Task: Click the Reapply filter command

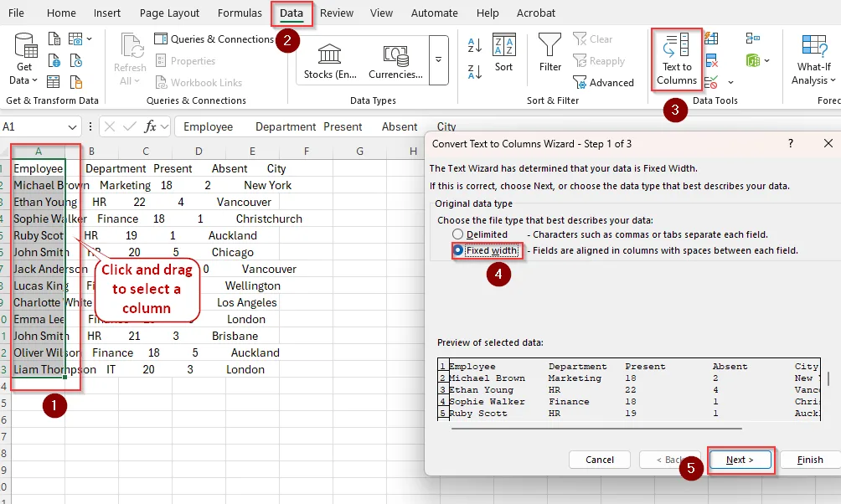Action: click(599, 61)
